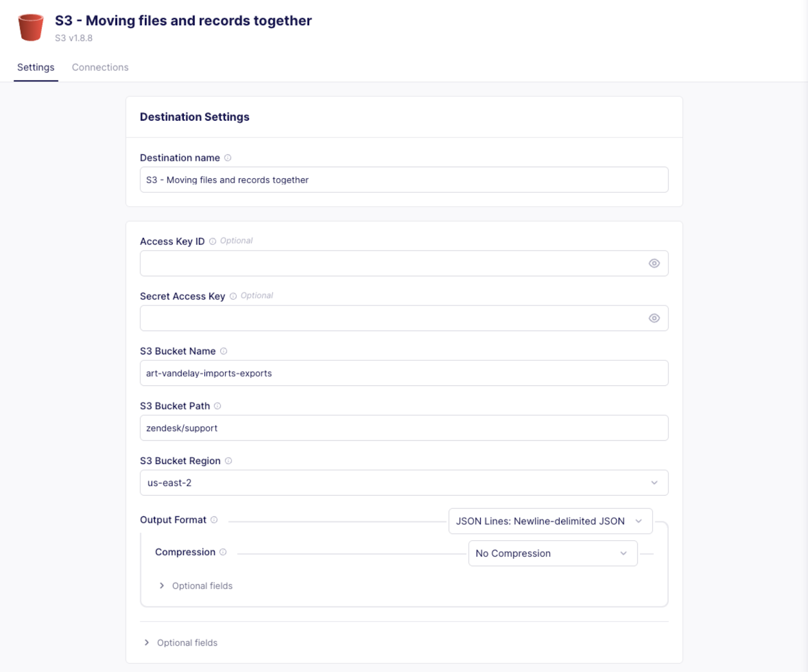
Task: Switch to the Settings tab
Action: pyautogui.click(x=36, y=68)
